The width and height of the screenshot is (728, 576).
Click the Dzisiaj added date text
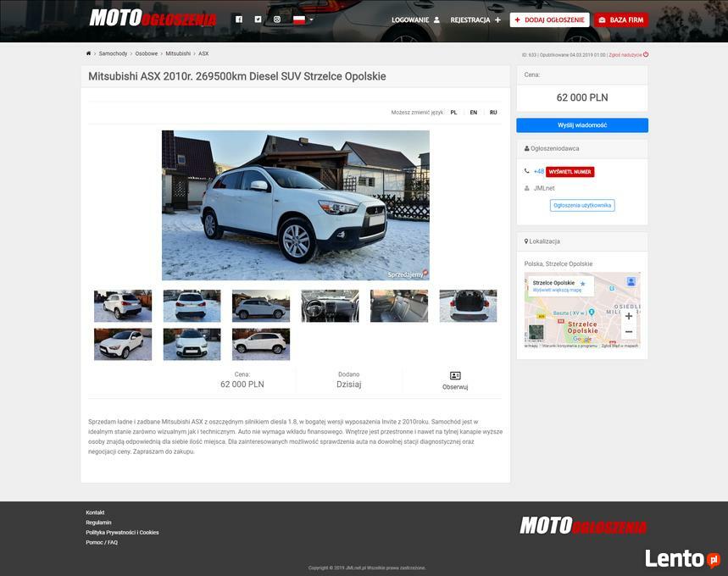point(348,385)
